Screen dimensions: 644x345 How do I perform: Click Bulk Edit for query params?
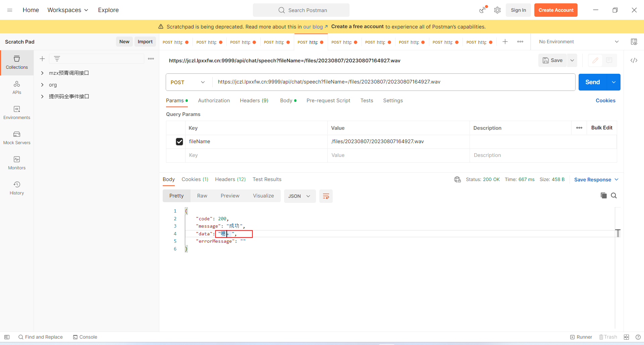(602, 128)
